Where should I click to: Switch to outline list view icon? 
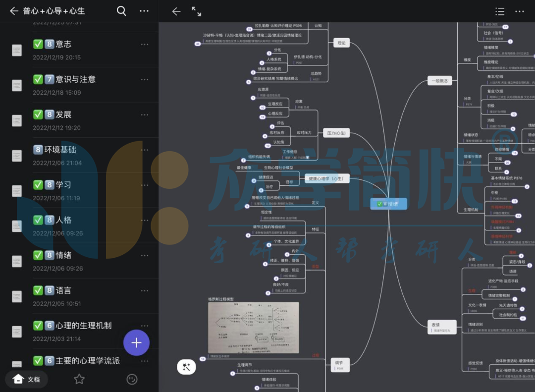499,11
